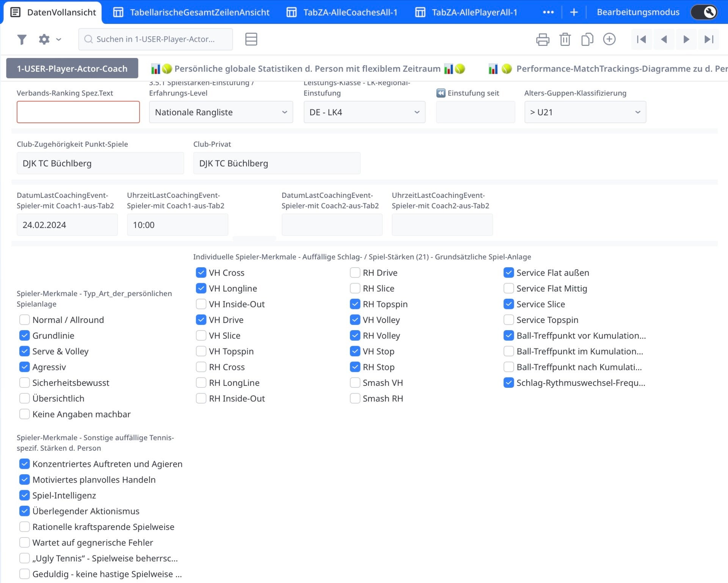Click the print record icon
Image resolution: width=728 pixels, height=583 pixels.
pos(543,39)
